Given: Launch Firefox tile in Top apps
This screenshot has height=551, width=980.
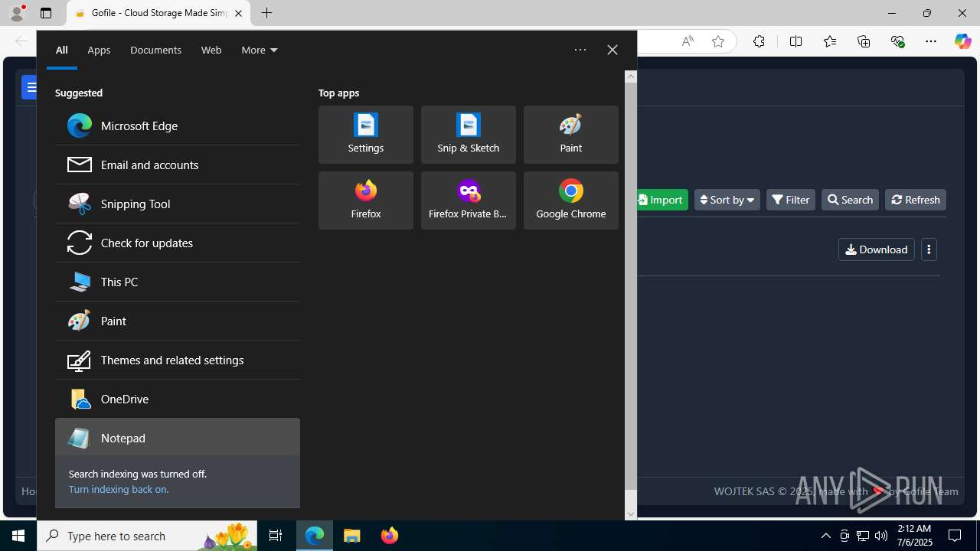Looking at the screenshot, I should [366, 201].
